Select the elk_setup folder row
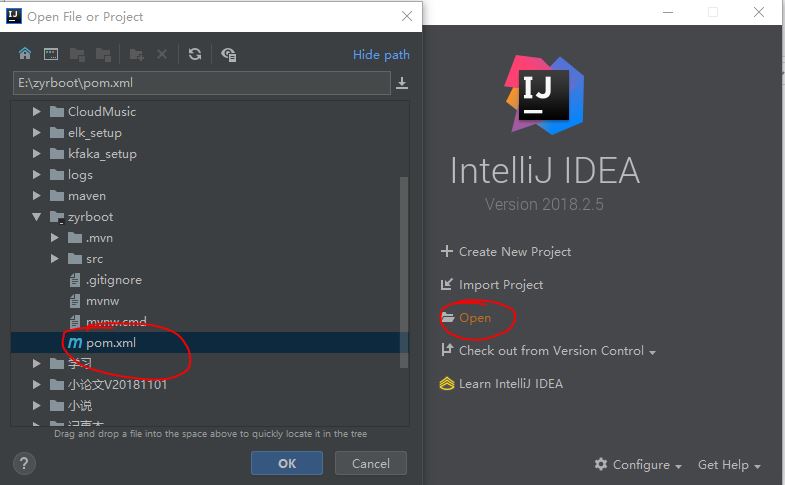The image size is (785, 485). point(210,132)
